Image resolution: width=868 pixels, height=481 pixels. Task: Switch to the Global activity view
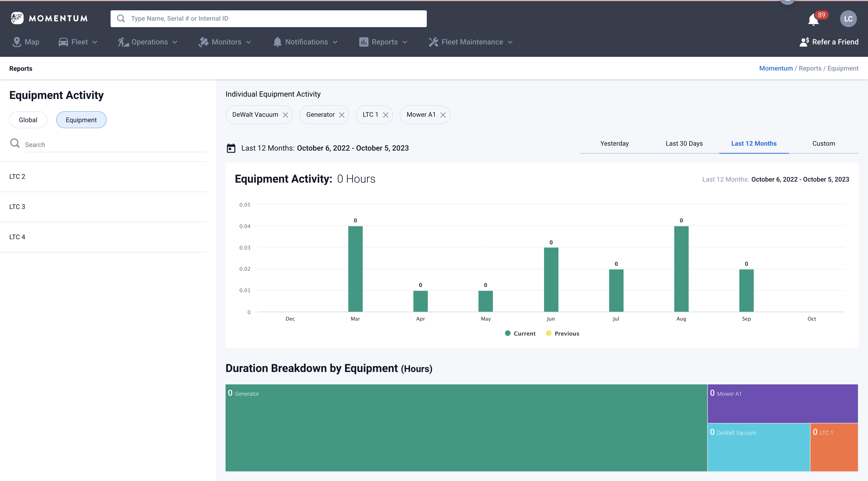click(x=28, y=120)
